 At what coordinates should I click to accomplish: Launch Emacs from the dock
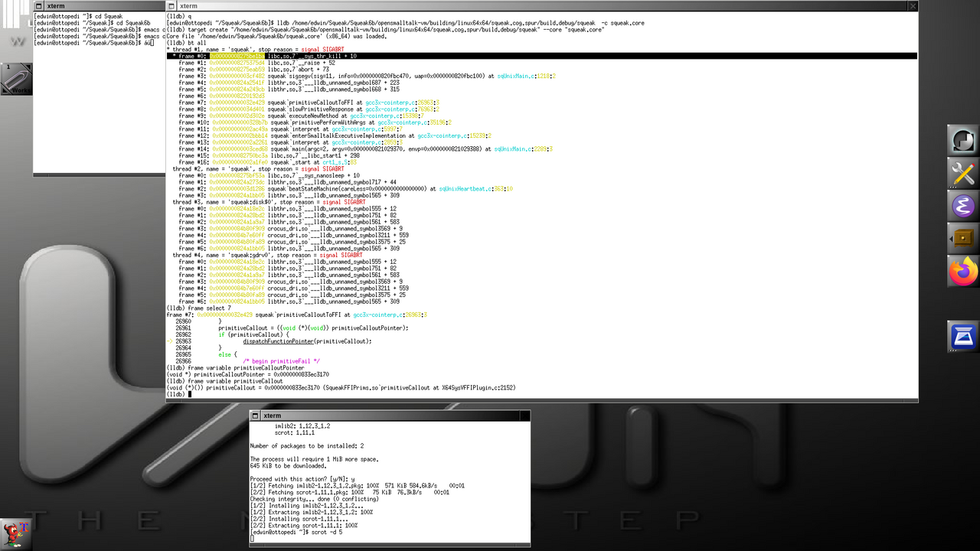click(962, 207)
